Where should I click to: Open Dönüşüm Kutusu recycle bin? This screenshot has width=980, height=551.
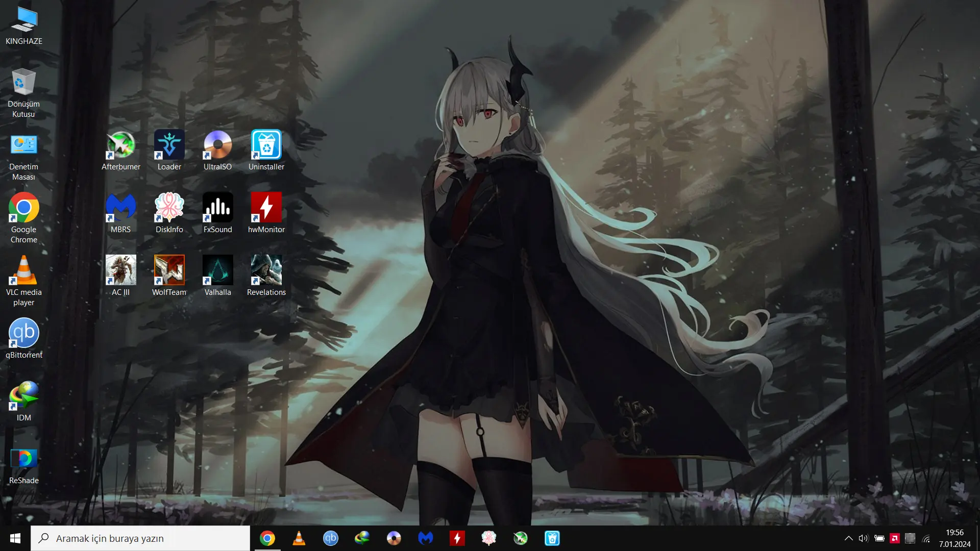click(23, 93)
